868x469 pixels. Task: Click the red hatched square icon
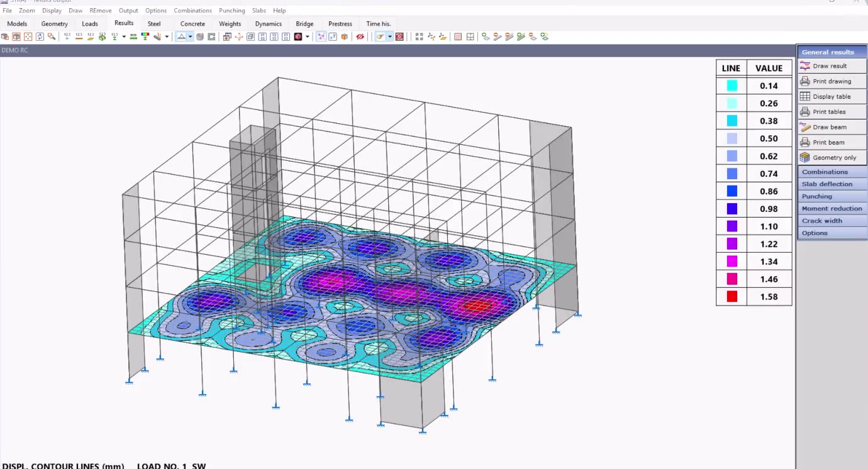pyautogui.click(x=399, y=36)
